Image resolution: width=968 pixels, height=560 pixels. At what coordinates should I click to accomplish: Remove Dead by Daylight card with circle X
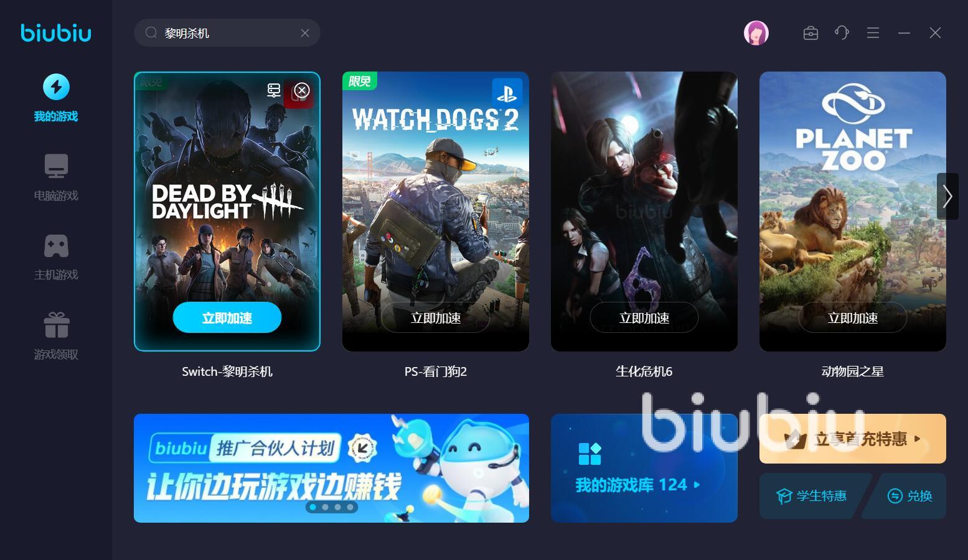(302, 90)
